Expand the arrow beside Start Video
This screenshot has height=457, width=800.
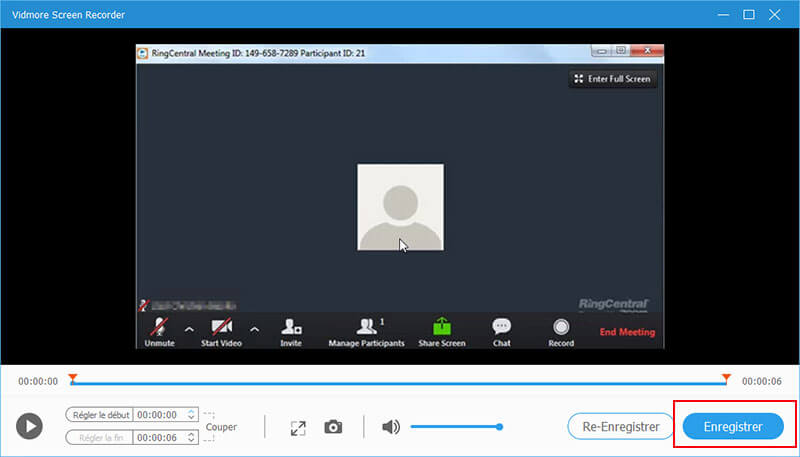click(x=254, y=328)
